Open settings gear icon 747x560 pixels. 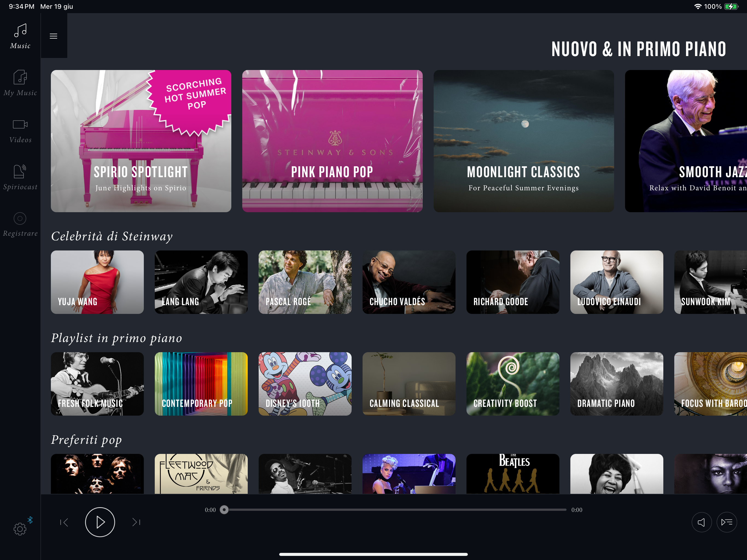tap(20, 529)
